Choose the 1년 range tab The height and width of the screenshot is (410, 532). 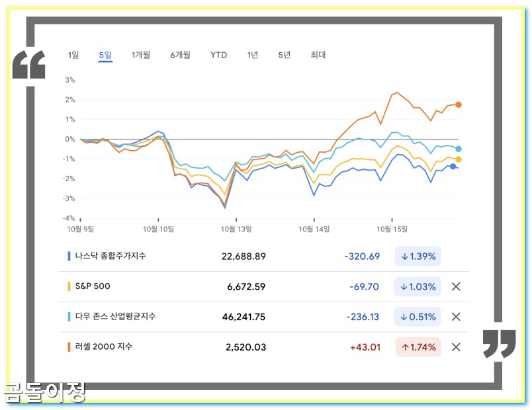(252, 55)
